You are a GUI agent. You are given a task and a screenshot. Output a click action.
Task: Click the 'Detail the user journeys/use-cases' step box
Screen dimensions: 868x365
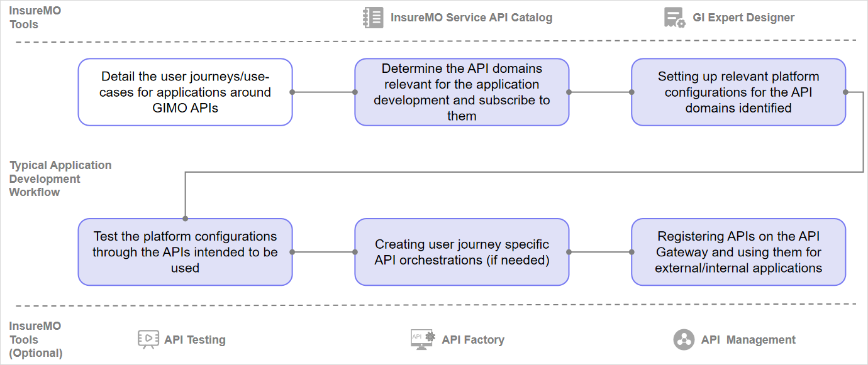tap(186, 92)
